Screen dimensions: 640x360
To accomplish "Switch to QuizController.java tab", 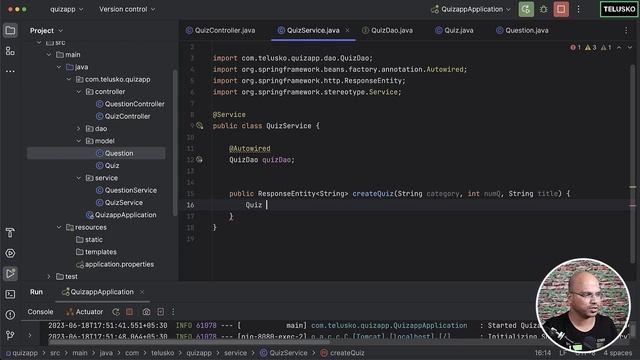I will pyautogui.click(x=220, y=31).
